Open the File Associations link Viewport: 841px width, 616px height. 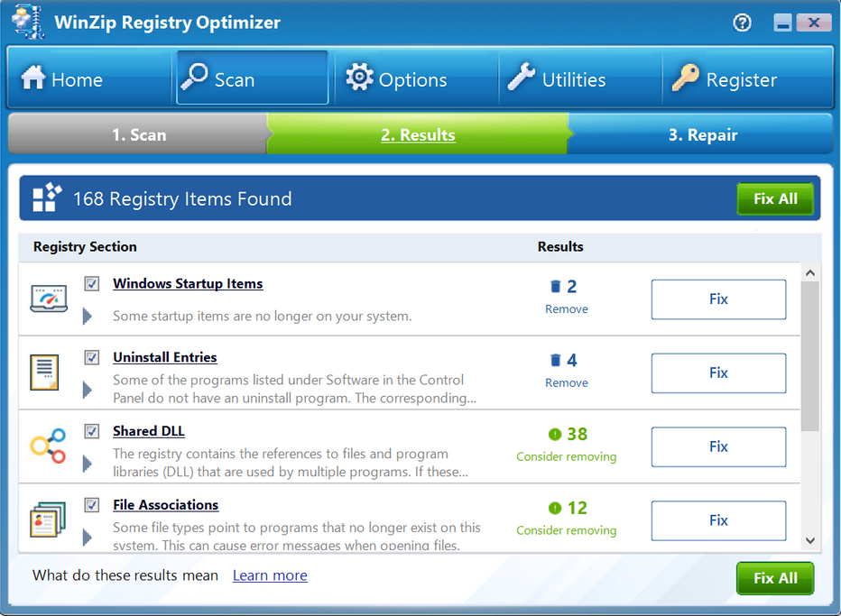[x=165, y=505]
